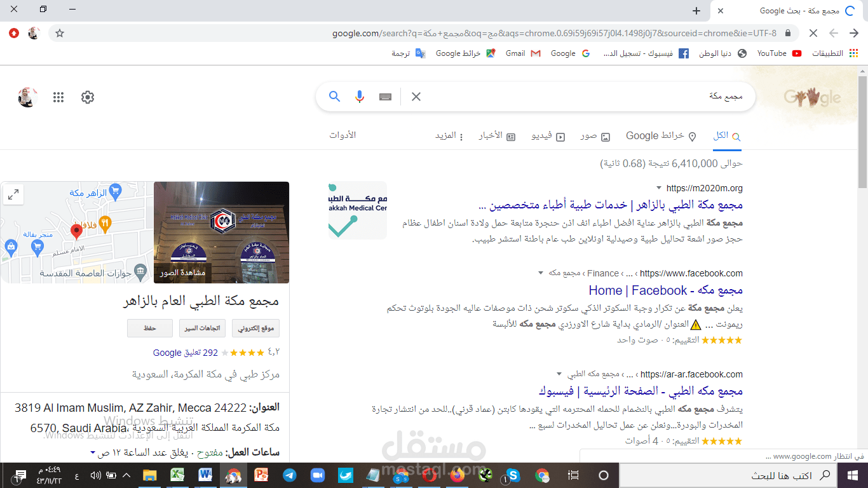Screen dimensions: 868x488
Task: Expand m2020m.org result options arrow
Action: 659,188
